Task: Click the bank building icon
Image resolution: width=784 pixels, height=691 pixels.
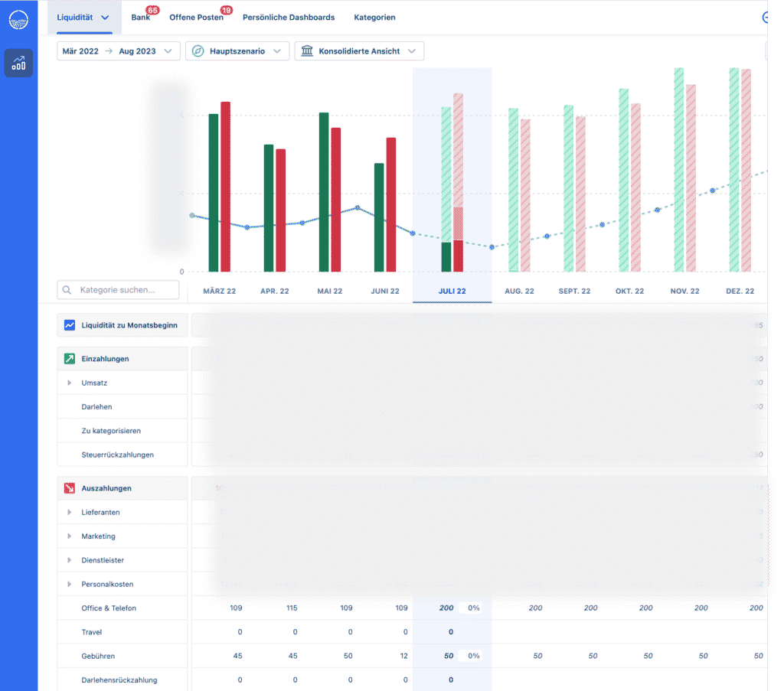Action: (x=307, y=51)
